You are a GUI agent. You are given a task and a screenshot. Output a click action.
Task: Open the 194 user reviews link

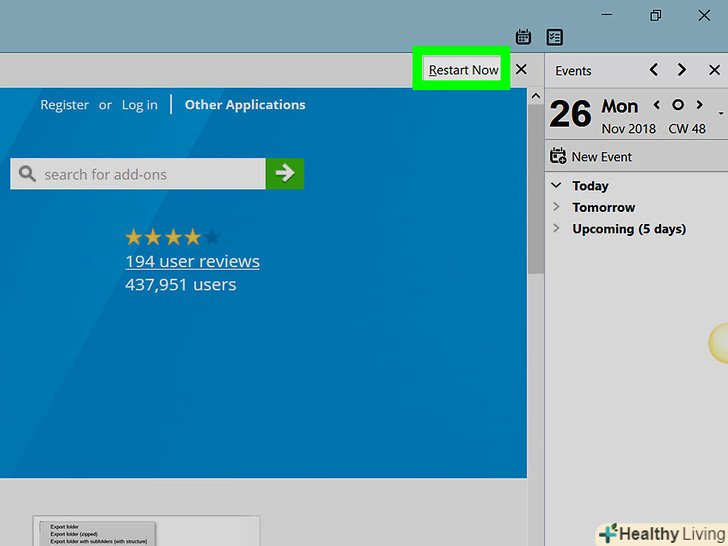192,261
